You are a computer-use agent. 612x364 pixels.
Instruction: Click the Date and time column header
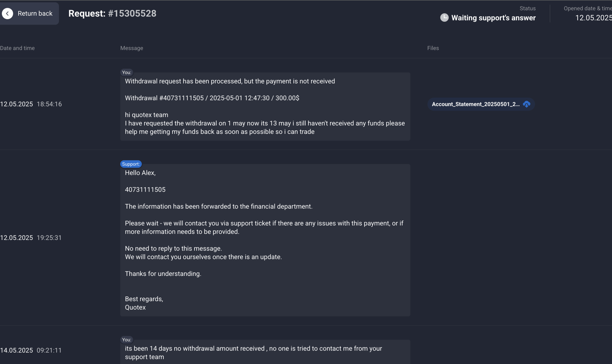[x=17, y=48]
